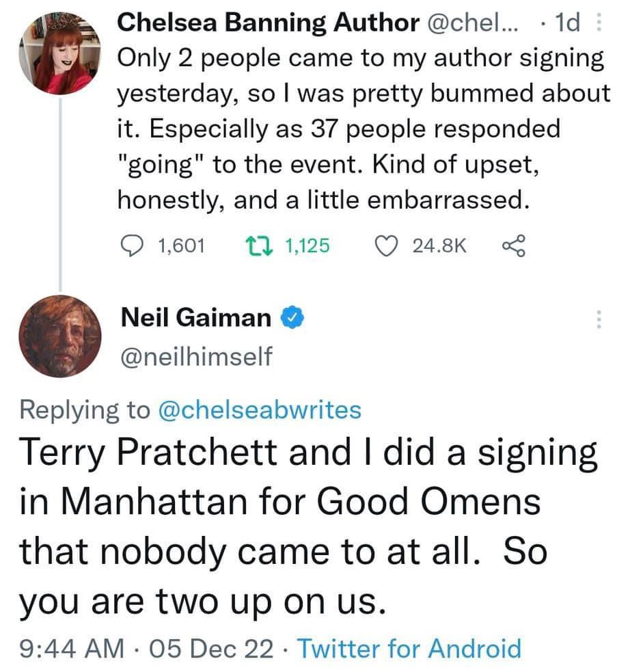Screen dimensions: 630x672
Task: Click Neil Gaiman's blue verified badge
Action: (x=289, y=317)
